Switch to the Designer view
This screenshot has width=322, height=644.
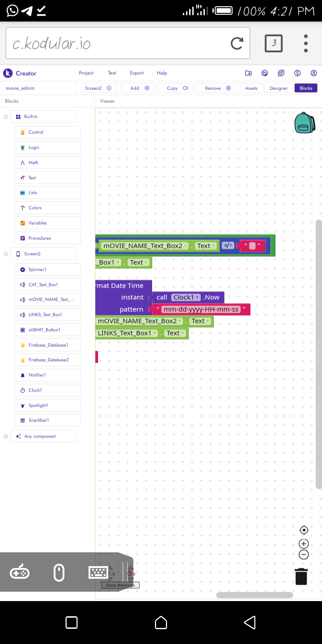click(279, 88)
